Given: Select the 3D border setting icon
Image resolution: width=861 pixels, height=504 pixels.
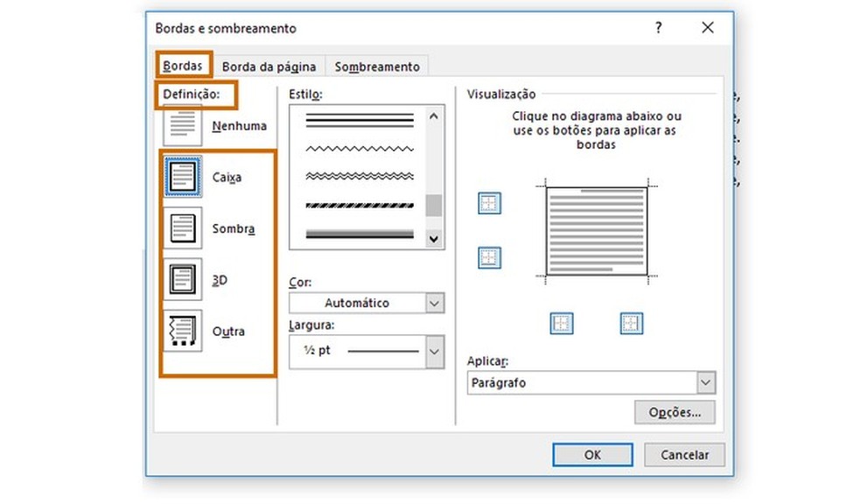Looking at the screenshot, I should 182,280.
